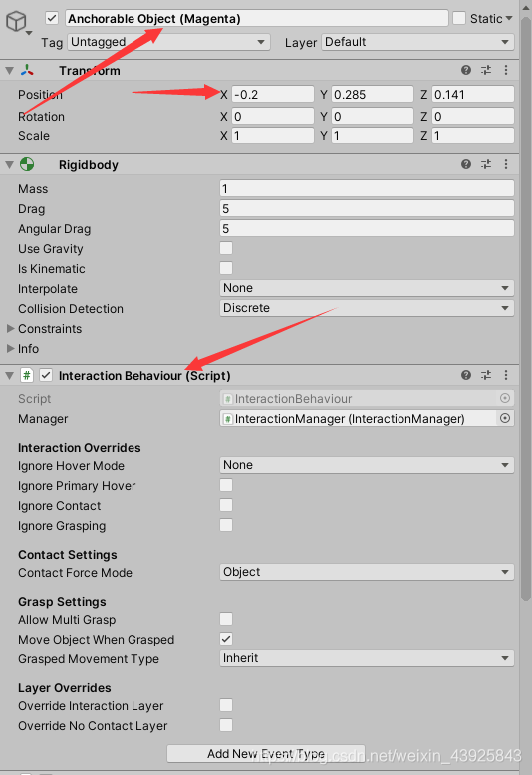Collapse the Rigidbody component
532x775 pixels.
9,165
